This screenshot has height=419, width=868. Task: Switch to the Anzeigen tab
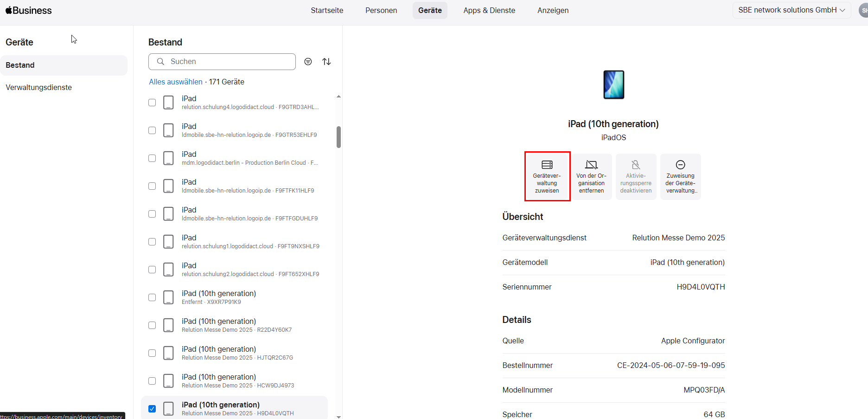tap(553, 10)
